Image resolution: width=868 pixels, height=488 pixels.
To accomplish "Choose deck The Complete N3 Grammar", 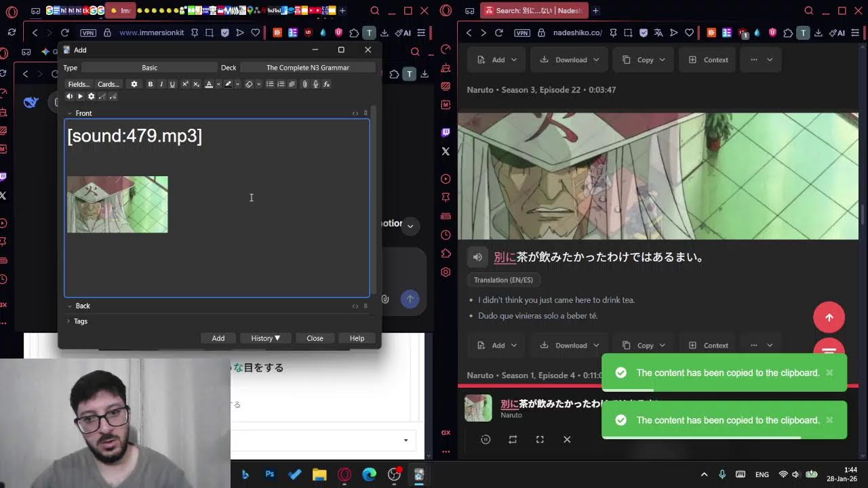I will click(x=307, y=68).
